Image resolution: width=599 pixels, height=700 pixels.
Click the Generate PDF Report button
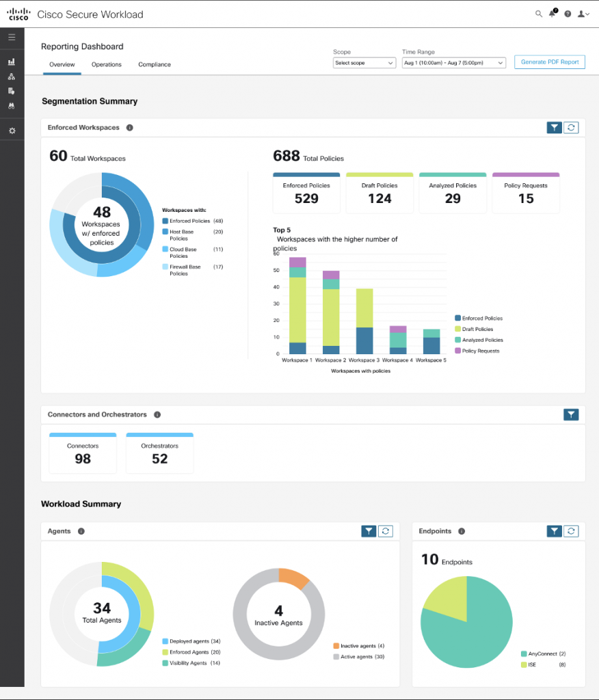(x=549, y=62)
